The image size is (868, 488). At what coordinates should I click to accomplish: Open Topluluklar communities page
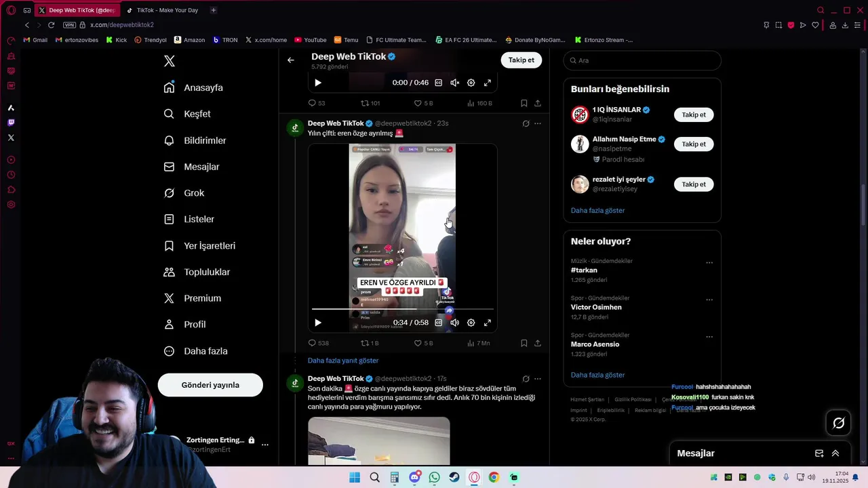(197, 272)
